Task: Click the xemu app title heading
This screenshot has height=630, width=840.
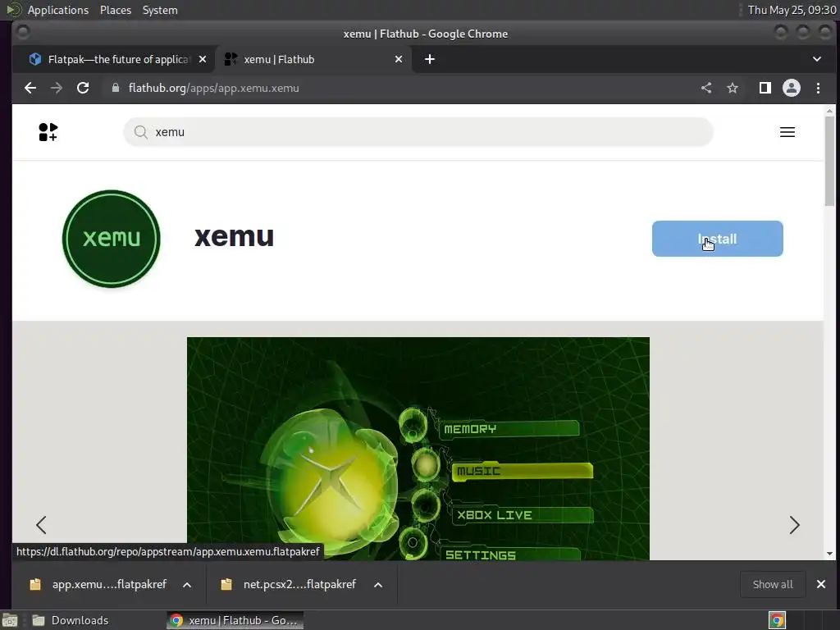Action: point(234,237)
